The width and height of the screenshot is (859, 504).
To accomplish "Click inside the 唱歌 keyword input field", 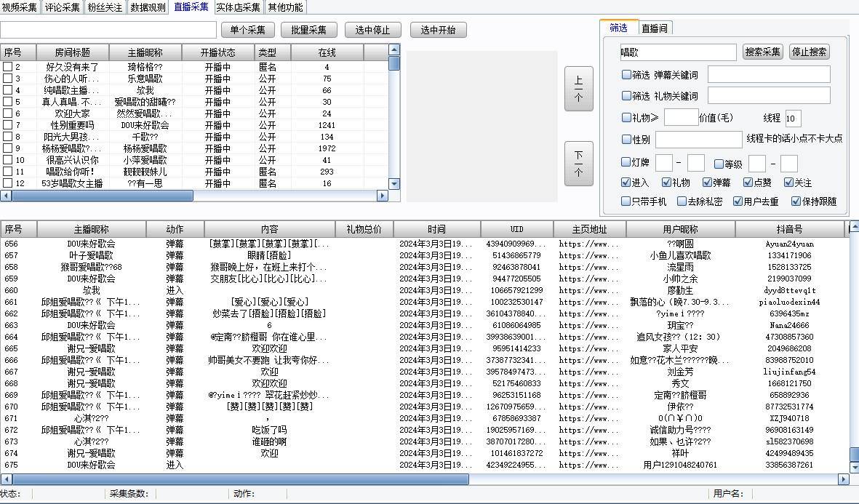I will 676,52.
